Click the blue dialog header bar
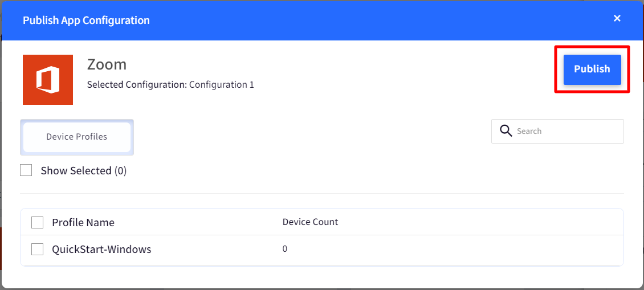Viewport: 644px width, 290px height. click(x=322, y=20)
